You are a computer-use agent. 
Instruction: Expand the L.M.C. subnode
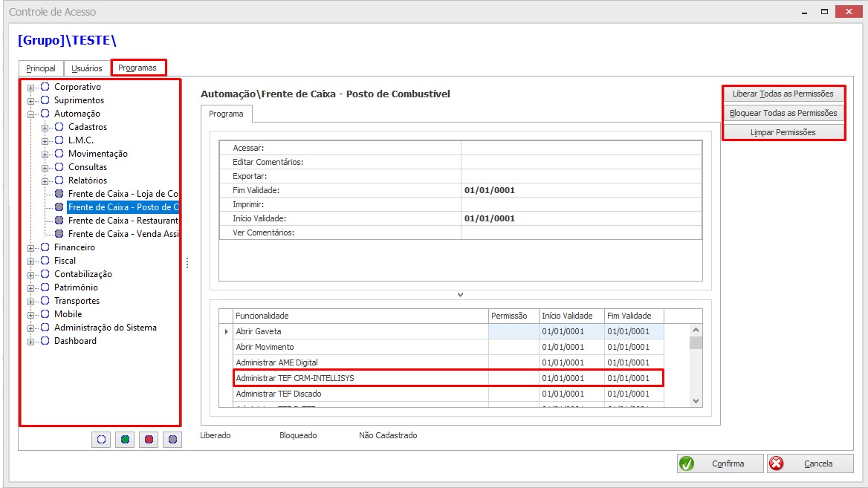click(x=45, y=140)
